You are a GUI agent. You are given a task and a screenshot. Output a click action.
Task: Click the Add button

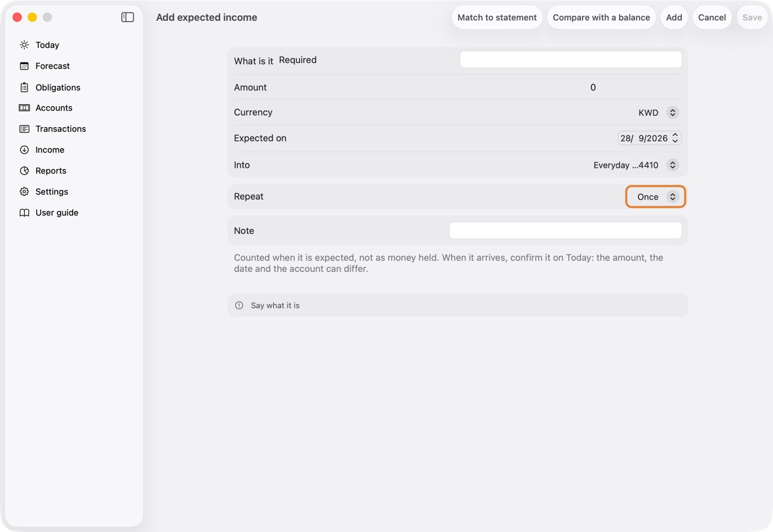pos(674,17)
